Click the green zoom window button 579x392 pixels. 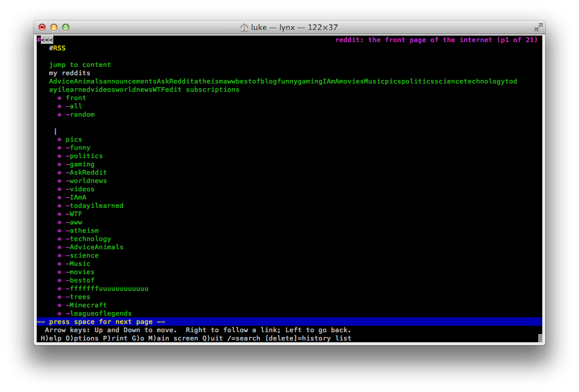(66, 27)
